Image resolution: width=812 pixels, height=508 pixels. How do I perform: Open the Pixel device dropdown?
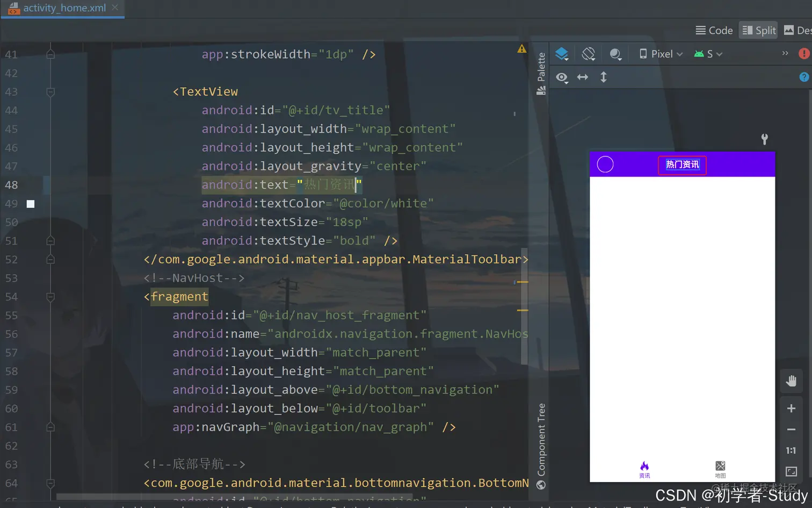click(661, 54)
